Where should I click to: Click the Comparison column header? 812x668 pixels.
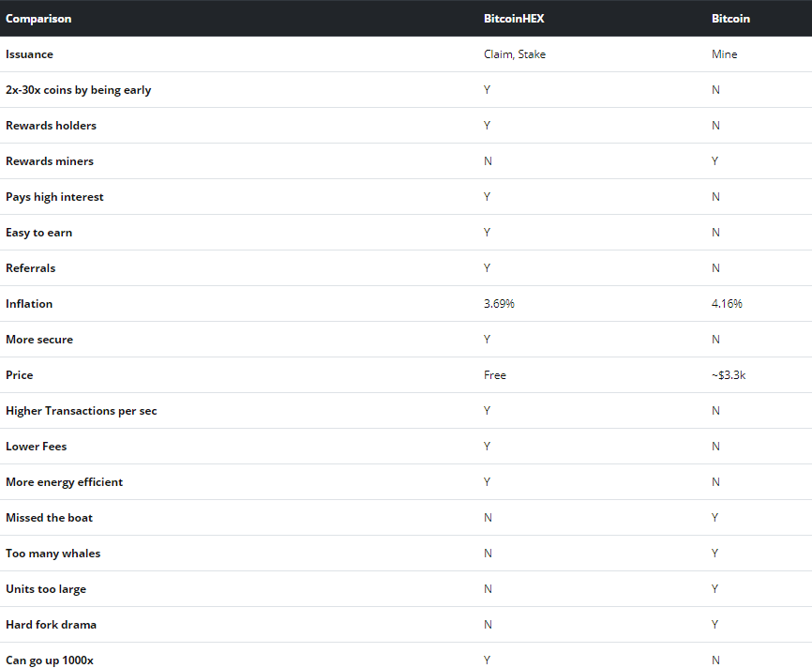pos(38,19)
